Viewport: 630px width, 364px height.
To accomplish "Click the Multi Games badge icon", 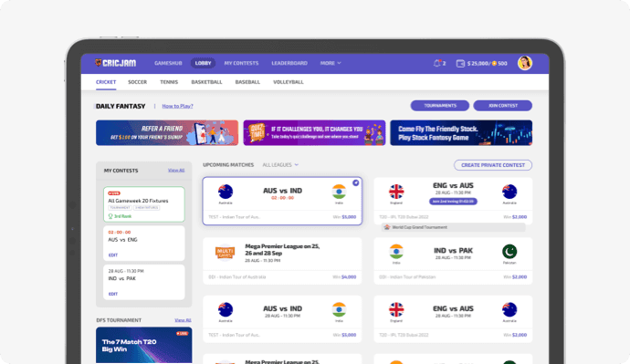I will 225,253.
